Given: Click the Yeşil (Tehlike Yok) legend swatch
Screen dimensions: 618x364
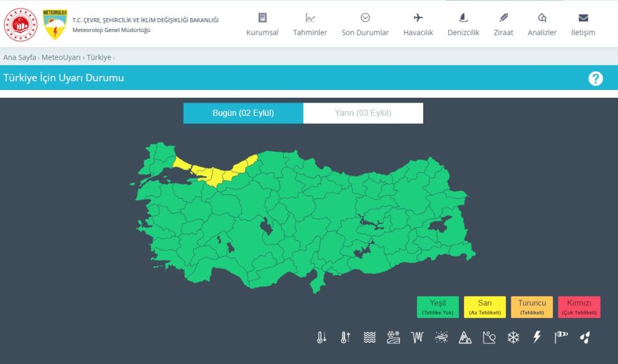Looking at the screenshot, I should (x=438, y=307).
